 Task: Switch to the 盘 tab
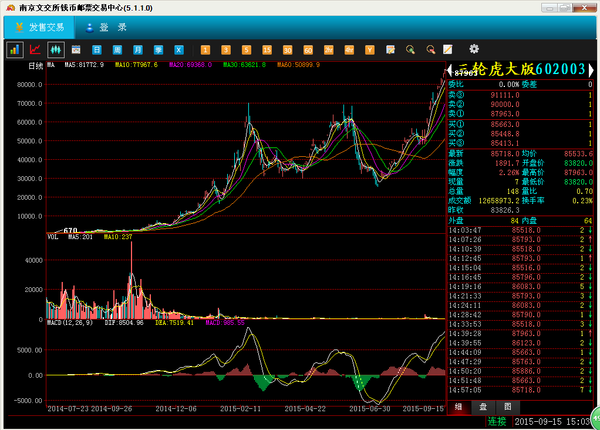[x=483, y=407]
